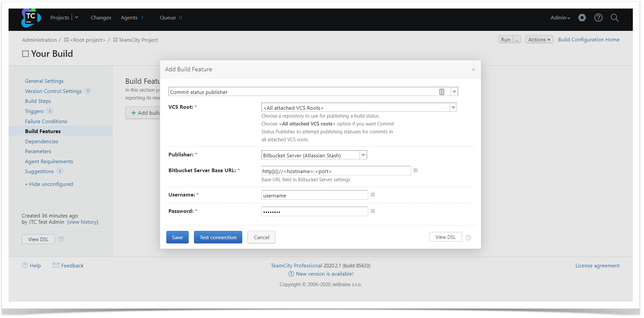Click View DSL in the sidebar
The image size is (644, 318).
click(x=38, y=239)
